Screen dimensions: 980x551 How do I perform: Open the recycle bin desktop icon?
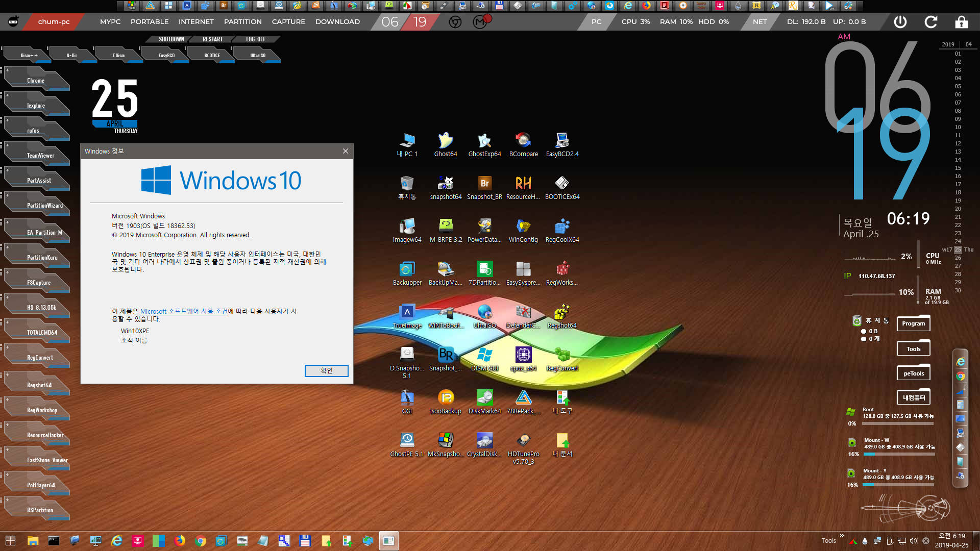tap(407, 187)
